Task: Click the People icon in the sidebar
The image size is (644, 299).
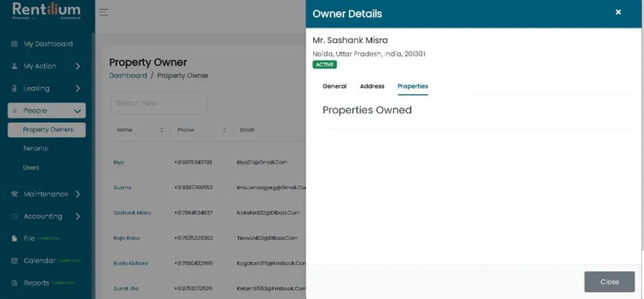Action: (x=15, y=110)
